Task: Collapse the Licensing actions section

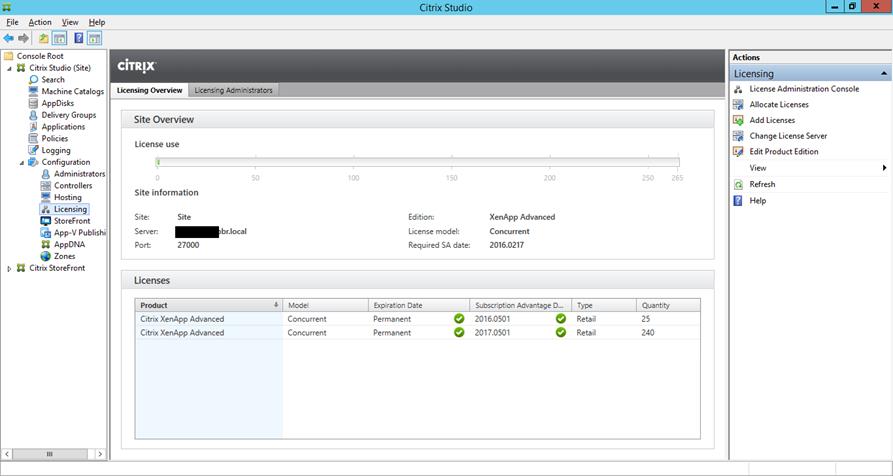Action: click(x=883, y=73)
